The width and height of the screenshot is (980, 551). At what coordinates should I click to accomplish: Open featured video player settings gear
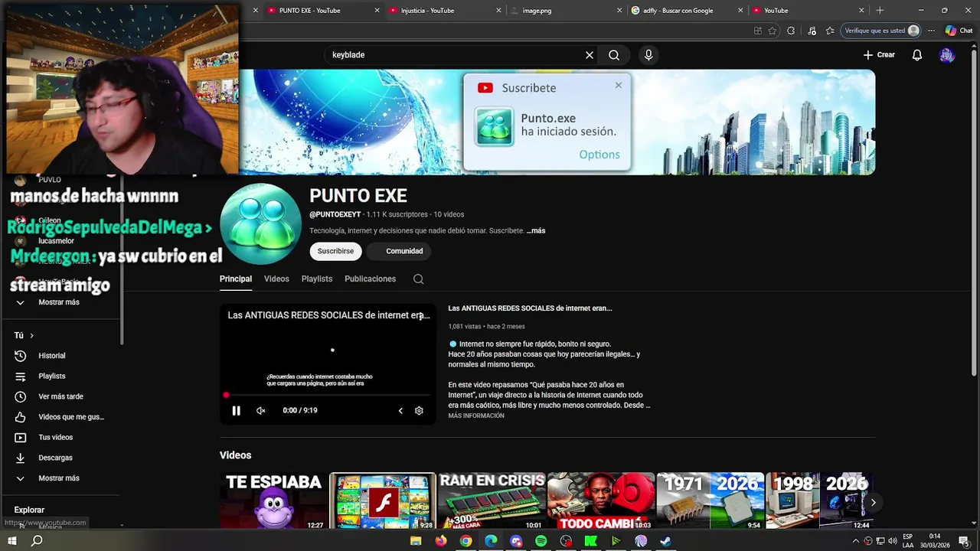pyautogui.click(x=419, y=411)
